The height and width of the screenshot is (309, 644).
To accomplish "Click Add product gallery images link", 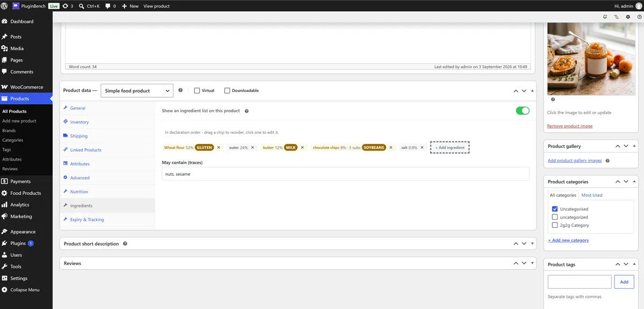I will coord(575,161).
